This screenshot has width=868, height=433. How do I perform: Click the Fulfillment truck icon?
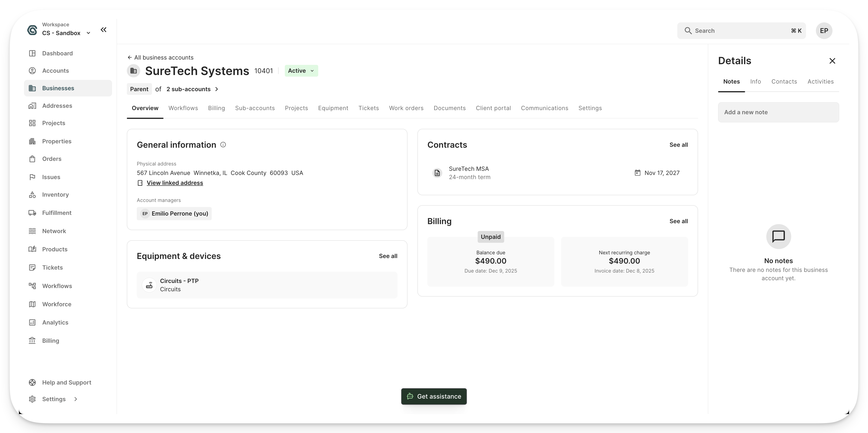click(32, 213)
